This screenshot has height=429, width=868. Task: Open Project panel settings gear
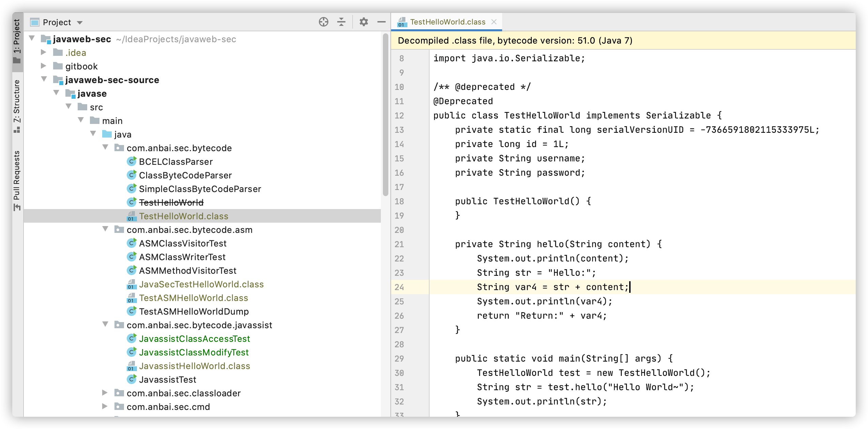coord(363,22)
